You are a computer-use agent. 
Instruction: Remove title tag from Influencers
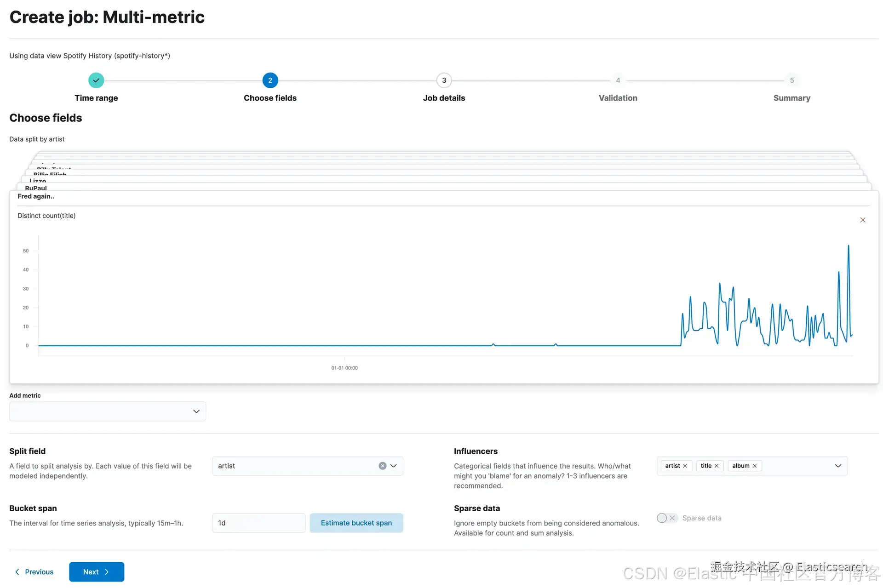click(717, 466)
